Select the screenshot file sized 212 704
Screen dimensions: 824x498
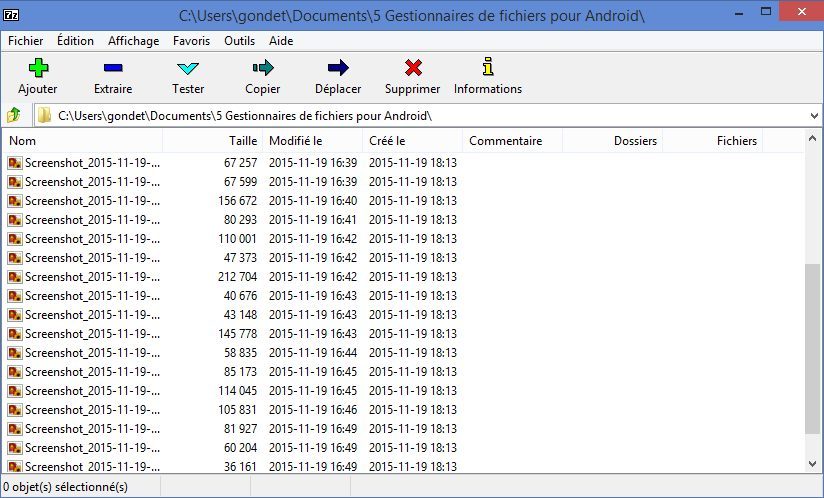pyautogui.click(x=92, y=277)
